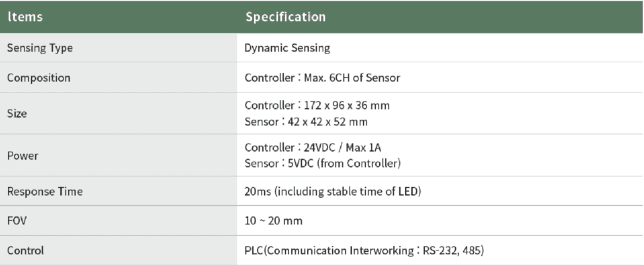Screen dimensions: 644x265
Task: Click the Dynamic Sensing value
Action: pos(287,48)
